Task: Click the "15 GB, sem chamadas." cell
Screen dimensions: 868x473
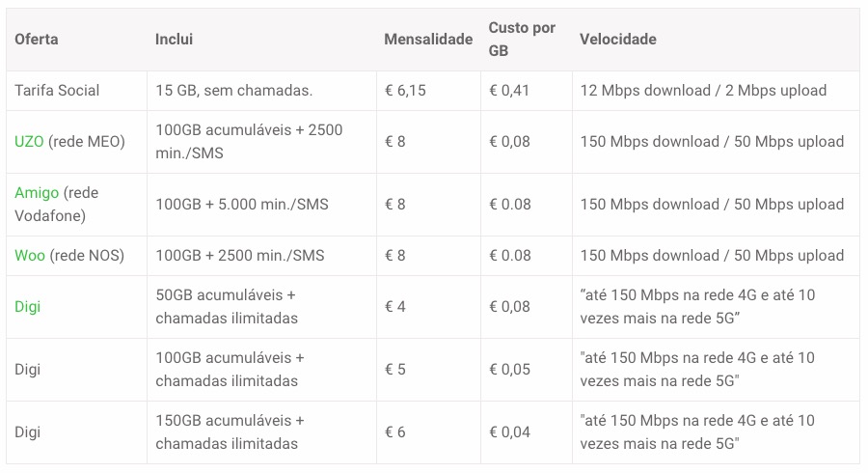Action: 233,91
